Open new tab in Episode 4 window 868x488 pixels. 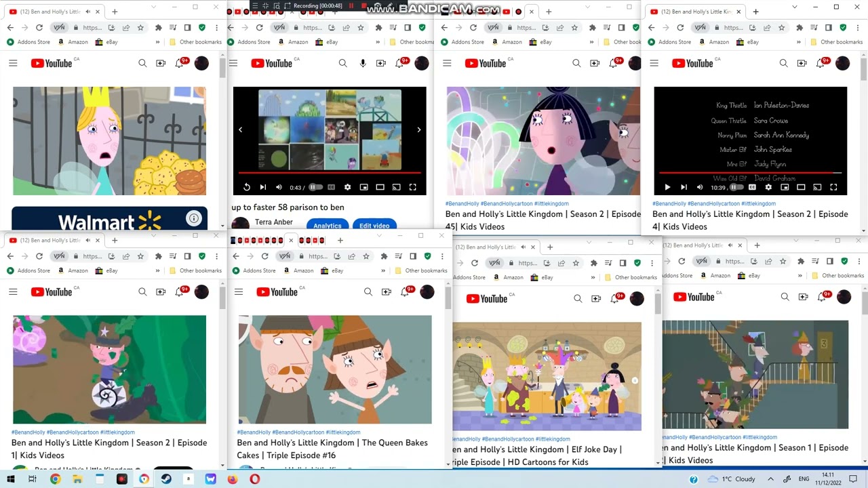[757, 12]
